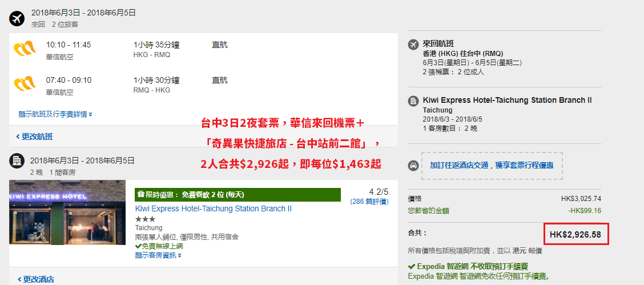Click the 10:10 - 11:45 flight time
644x285 pixels.
point(69,45)
